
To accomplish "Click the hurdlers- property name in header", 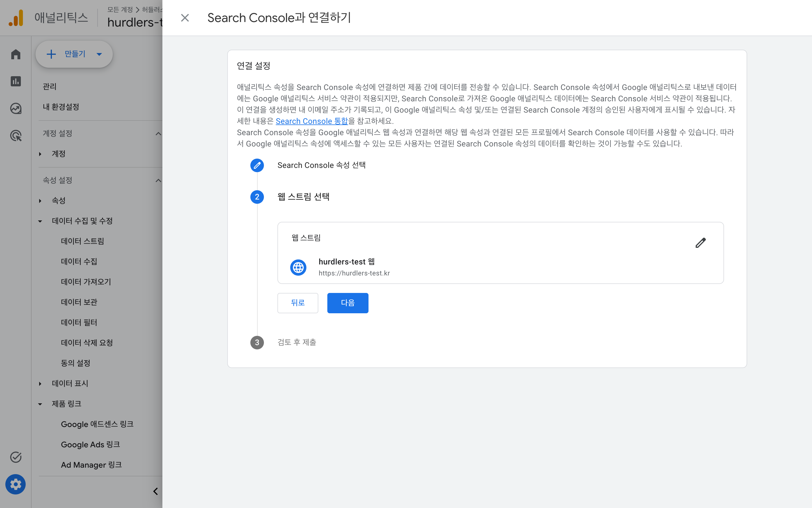I will tap(135, 23).
